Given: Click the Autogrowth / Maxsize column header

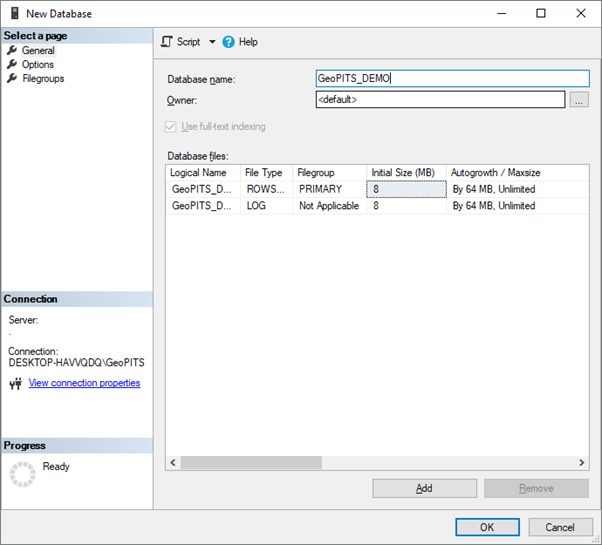Looking at the screenshot, I should [518, 173].
